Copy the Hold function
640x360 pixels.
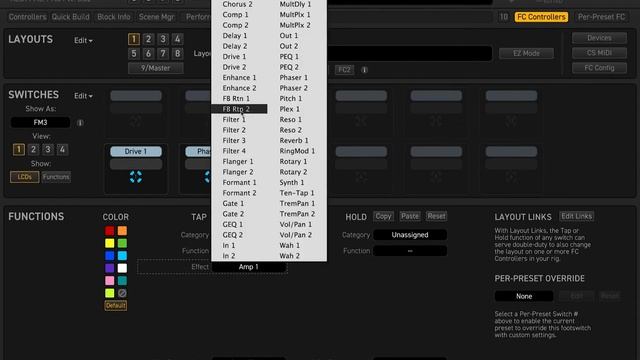383,216
